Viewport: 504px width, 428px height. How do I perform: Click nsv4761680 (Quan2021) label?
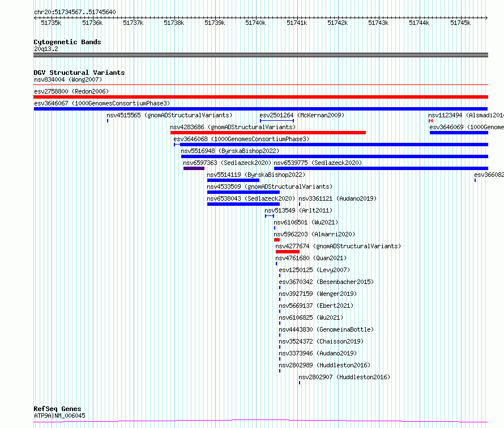pos(311,258)
